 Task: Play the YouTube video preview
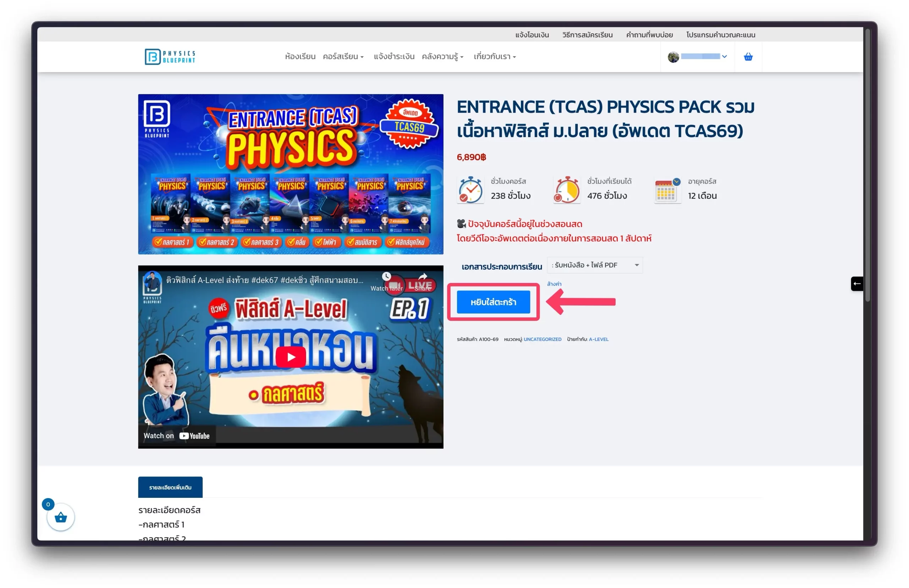click(290, 357)
